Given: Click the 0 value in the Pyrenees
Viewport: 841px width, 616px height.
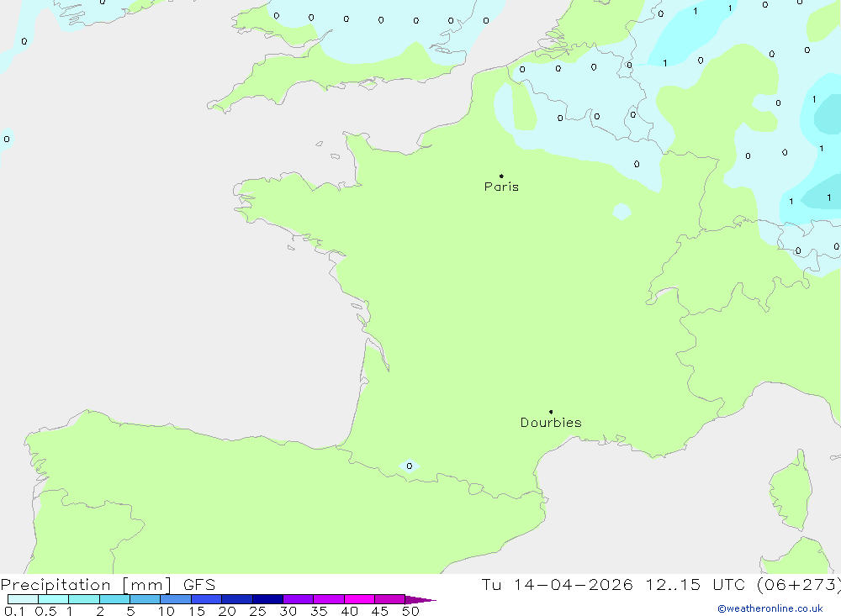Looking at the screenshot, I should click(x=410, y=466).
